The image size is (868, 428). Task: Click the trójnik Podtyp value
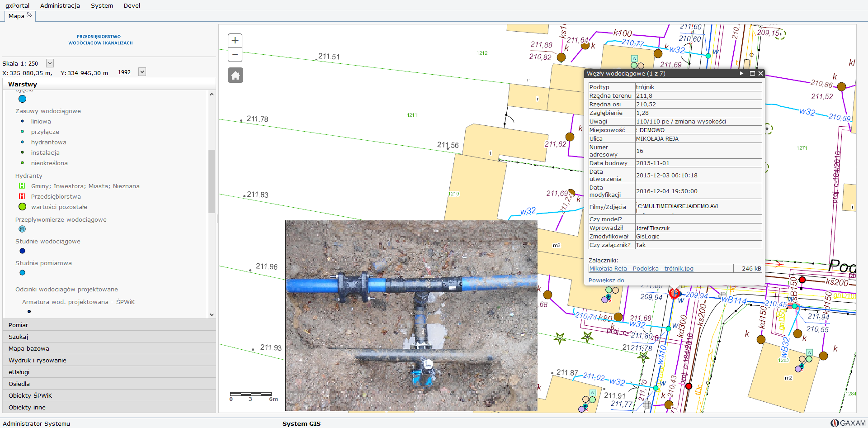pos(645,87)
